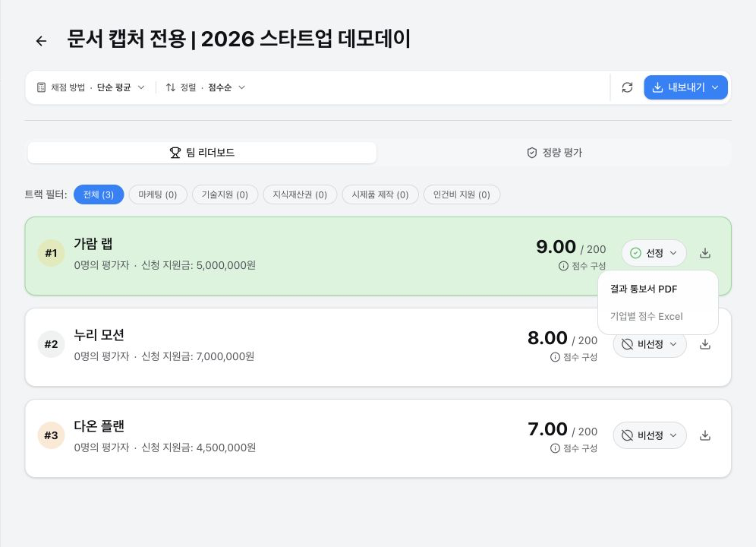Screen dimensions: 756x547
Task: Select the 지식재산권 (0) track filter
Action: tap(300, 194)
